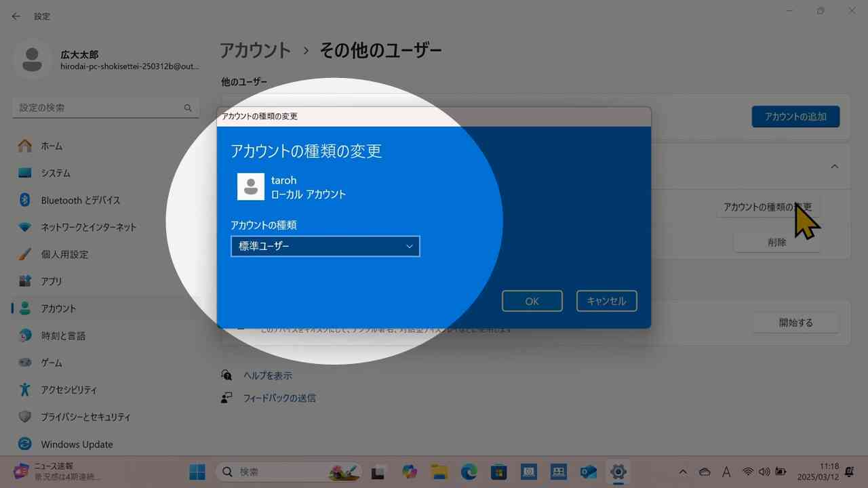Click the Wi-Fi icon in system tray
The height and width of the screenshot is (488, 868).
[748, 472]
